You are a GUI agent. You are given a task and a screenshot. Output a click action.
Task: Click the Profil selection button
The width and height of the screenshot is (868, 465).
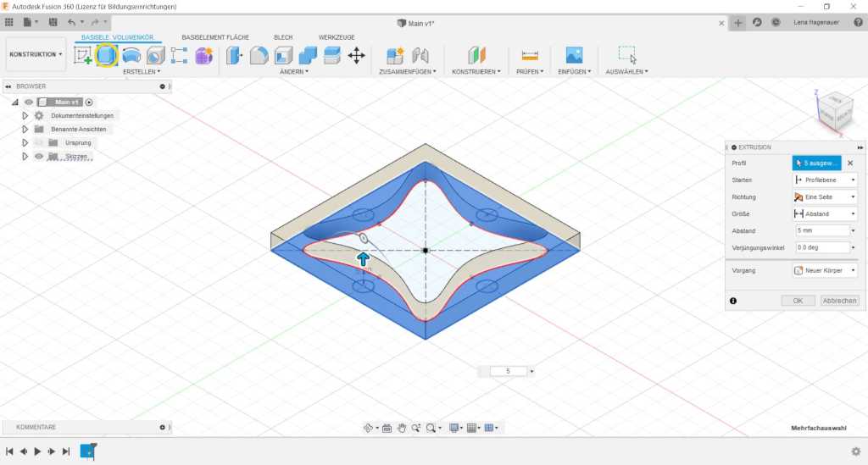pyautogui.click(x=816, y=163)
